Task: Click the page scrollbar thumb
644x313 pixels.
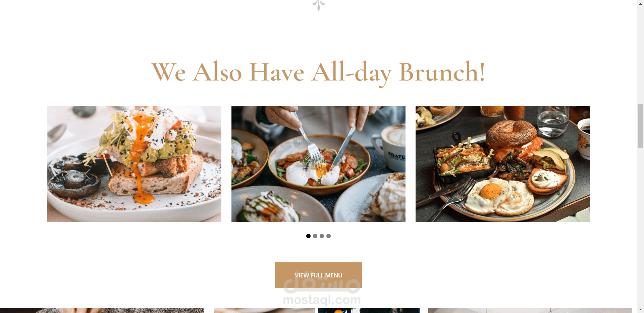Action: (640, 126)
